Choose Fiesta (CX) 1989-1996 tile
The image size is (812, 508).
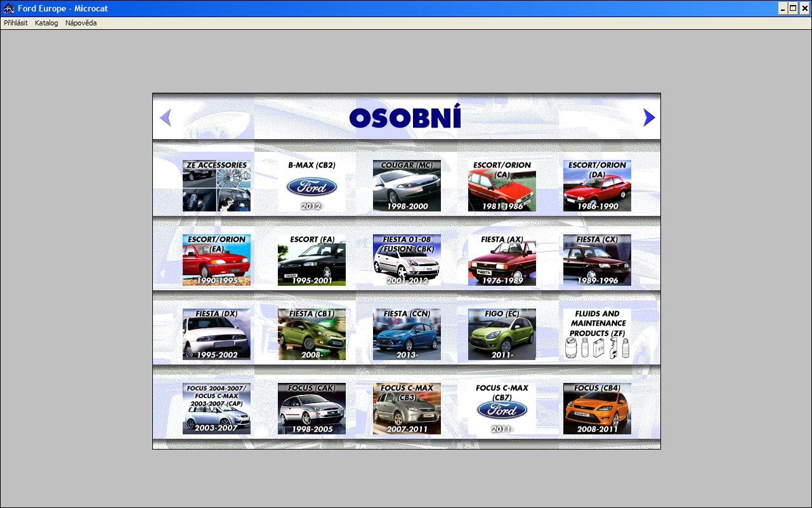[x=597, y=260]
